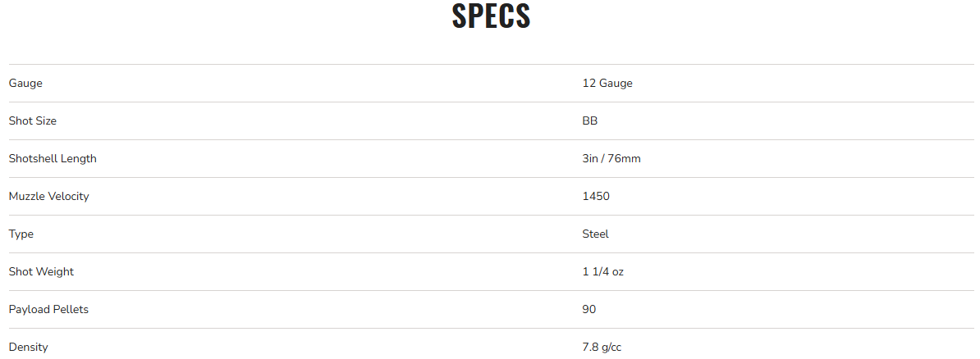Select the 7.8 density number
The width and height of the screenshot is (980, 359).
[590, 347]
